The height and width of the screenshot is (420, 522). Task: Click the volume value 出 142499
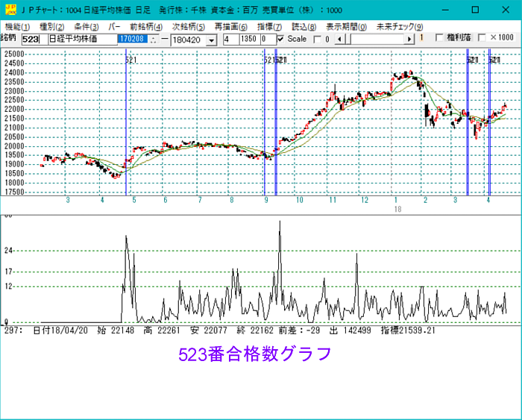coord(350,330)
